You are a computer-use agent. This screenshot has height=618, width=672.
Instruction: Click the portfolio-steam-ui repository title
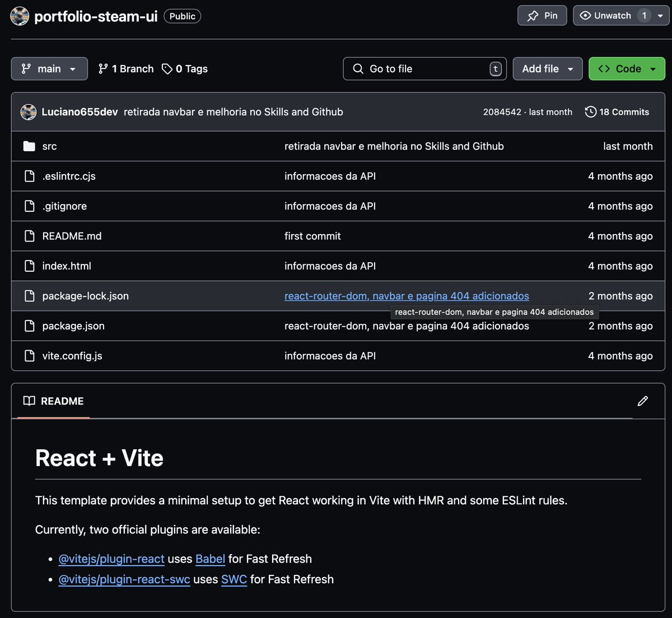96,16
